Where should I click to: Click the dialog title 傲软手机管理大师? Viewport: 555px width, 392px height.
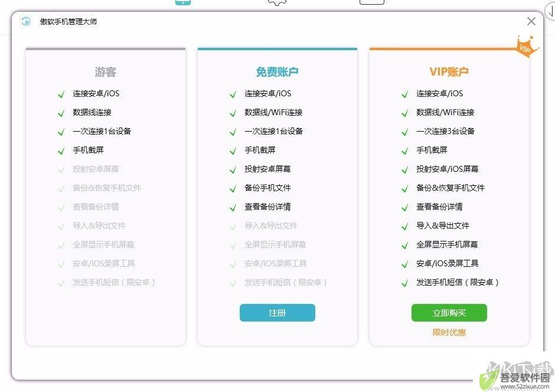click(68, 22)
